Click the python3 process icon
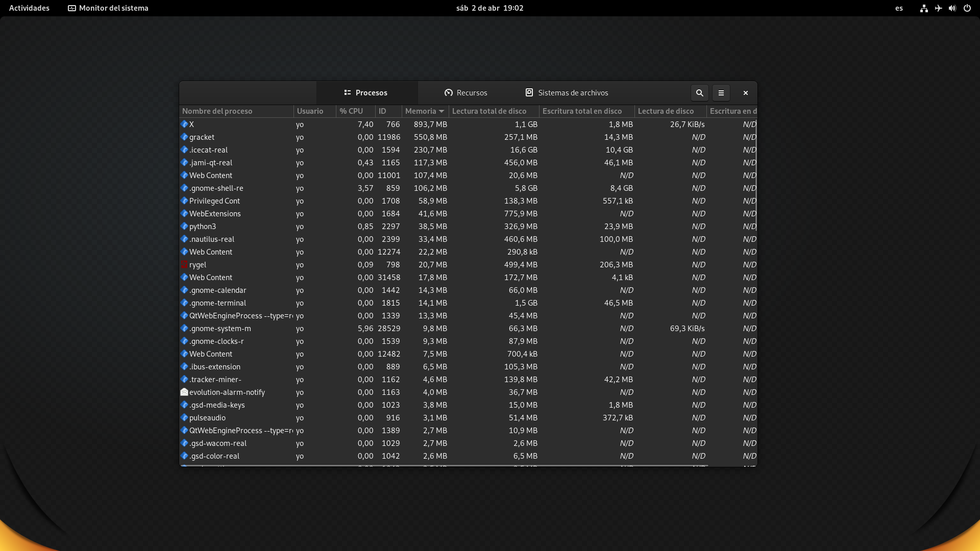Viewport: 980px width, 551px height. coord(184,226)
